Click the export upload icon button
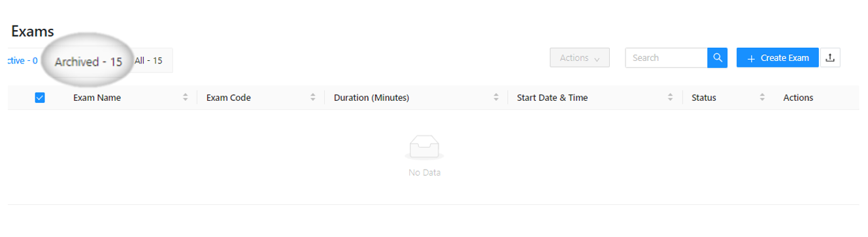 tap(830, 58)
